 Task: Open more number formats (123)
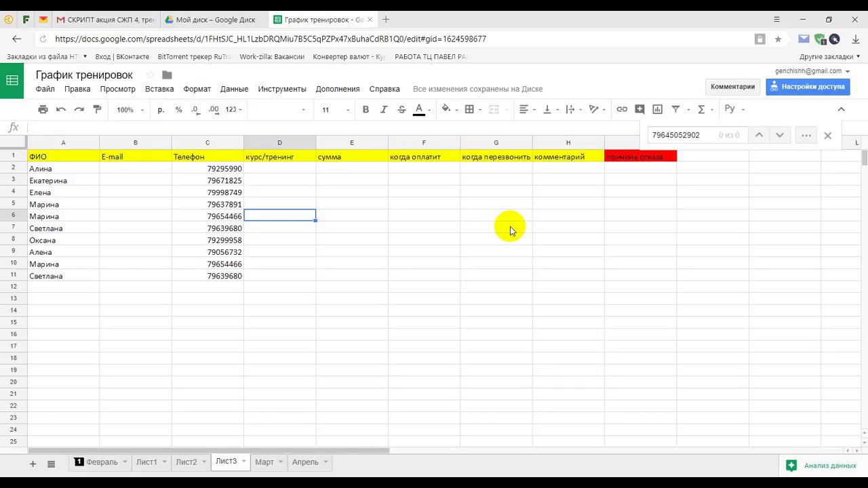(x=233, y=110)
